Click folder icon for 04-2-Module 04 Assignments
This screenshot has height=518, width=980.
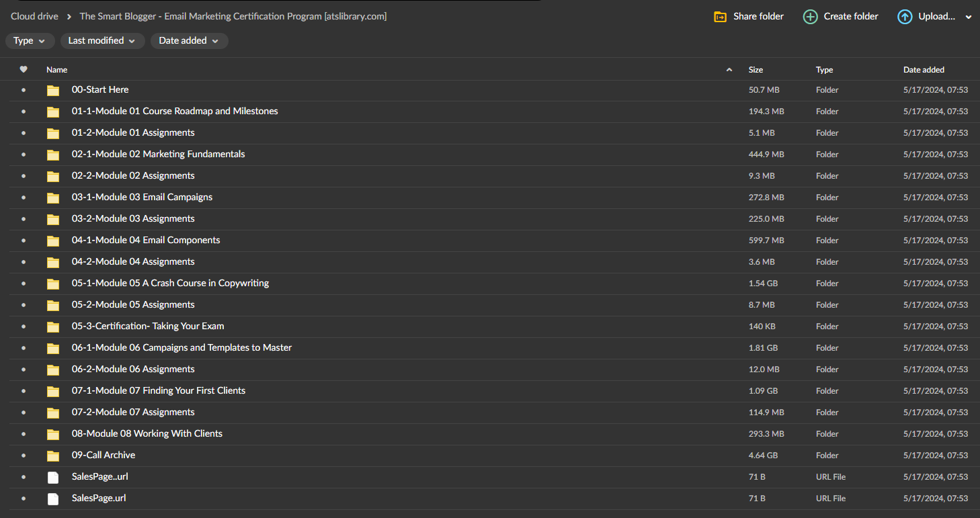tap(53, 262)
